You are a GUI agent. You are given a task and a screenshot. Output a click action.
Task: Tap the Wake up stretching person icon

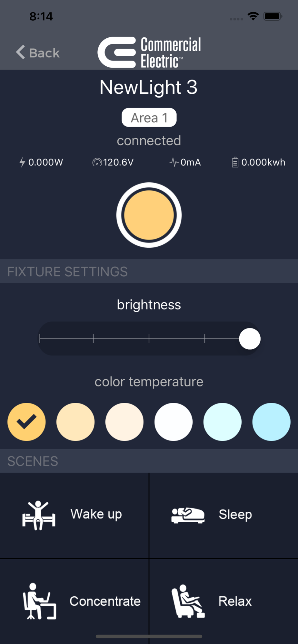tap(39, 515)
